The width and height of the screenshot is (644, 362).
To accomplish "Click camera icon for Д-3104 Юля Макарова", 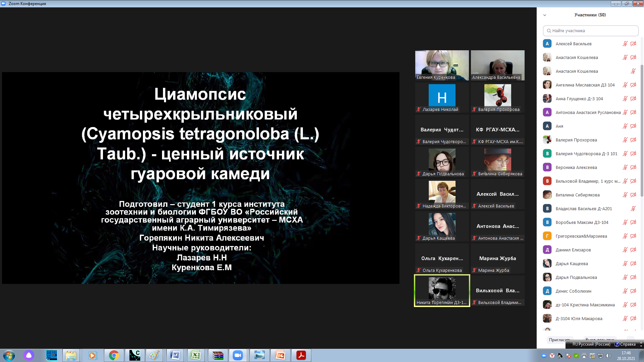I will pyautogui.click(x=633, y=319).
